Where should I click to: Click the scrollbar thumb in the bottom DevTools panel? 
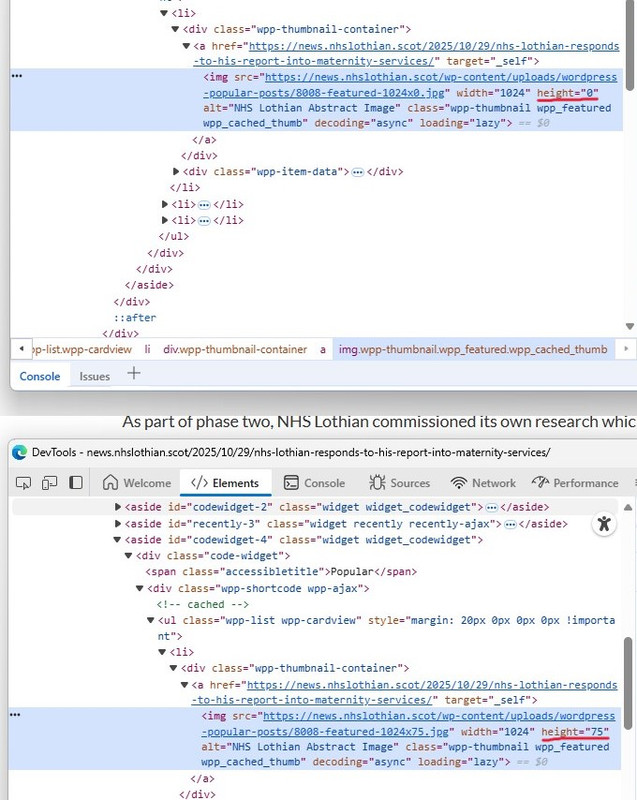(628, 684)
